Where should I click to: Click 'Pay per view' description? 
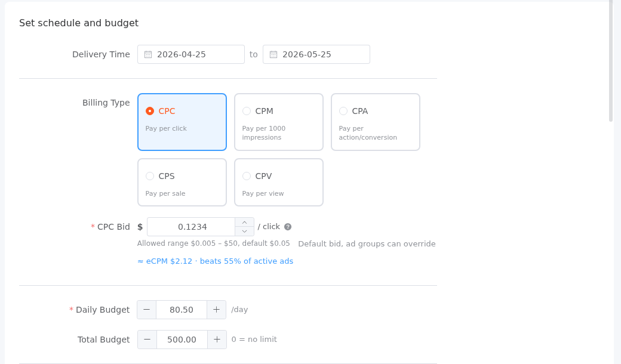[263, 193]
